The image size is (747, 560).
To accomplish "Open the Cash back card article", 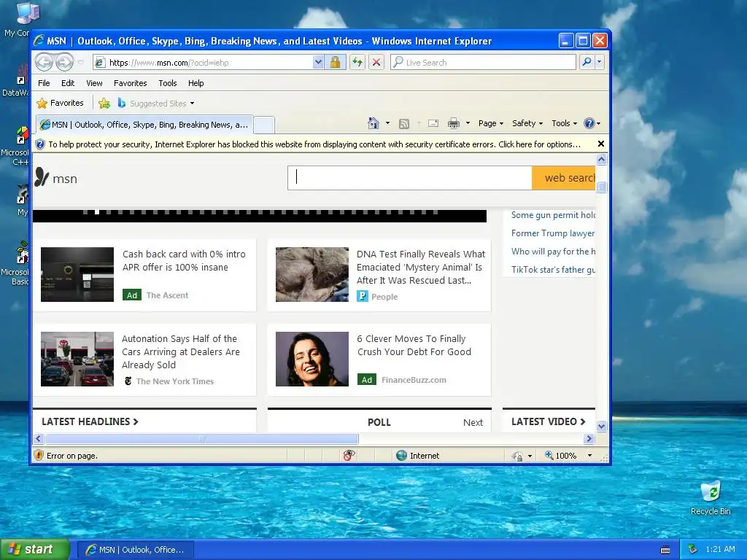I will click(184, 260).
